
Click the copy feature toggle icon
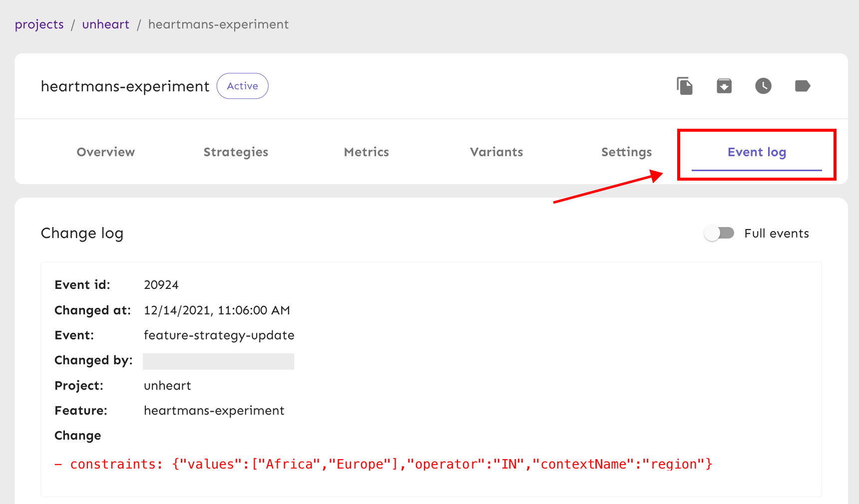(685, 86)
